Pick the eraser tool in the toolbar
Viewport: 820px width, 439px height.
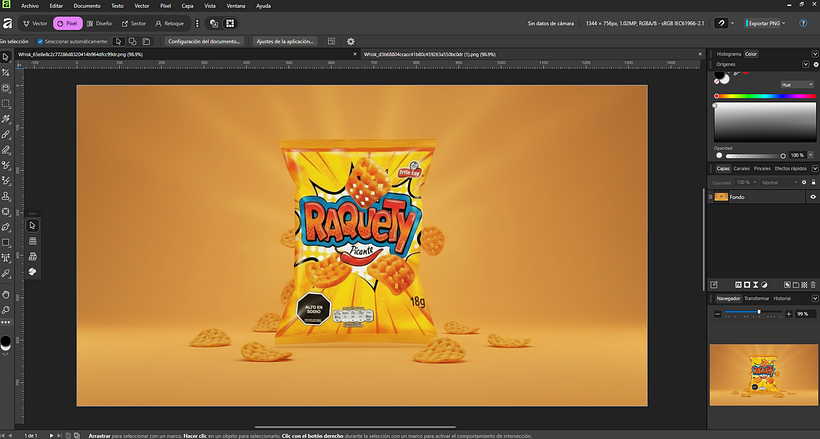[x=6, y=150]
